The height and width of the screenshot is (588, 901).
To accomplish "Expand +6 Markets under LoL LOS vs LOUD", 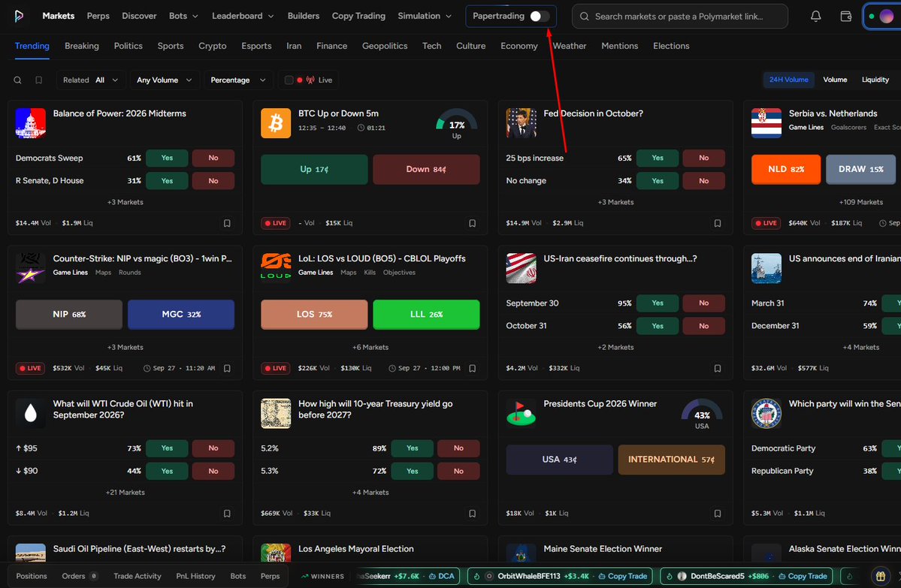I will click(370, 348).
